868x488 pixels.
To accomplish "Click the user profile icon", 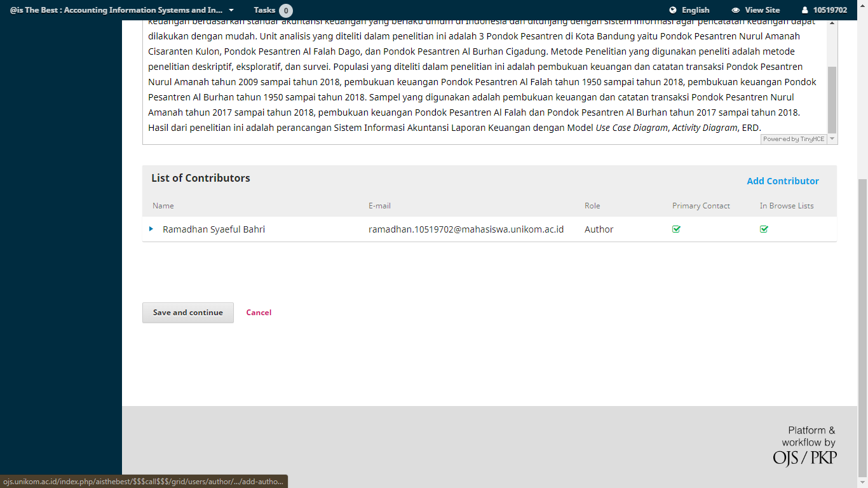I will coord(805,10).
